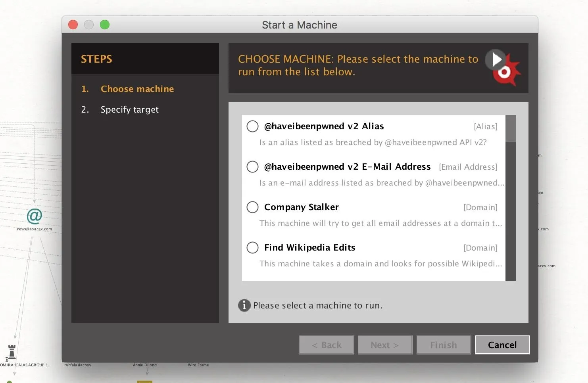Select step 1 'Choose machine'
This screenshot has width=588, height=383.
[127, 89]
